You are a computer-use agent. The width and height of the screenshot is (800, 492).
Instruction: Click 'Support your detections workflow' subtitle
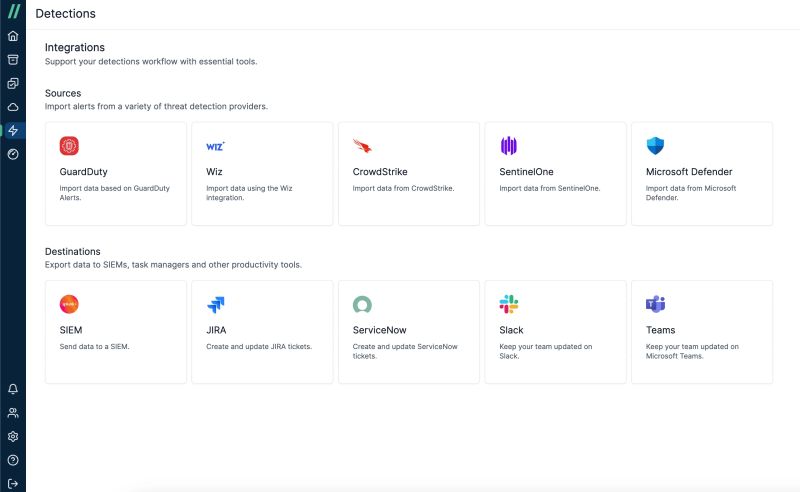coord(151,61)
